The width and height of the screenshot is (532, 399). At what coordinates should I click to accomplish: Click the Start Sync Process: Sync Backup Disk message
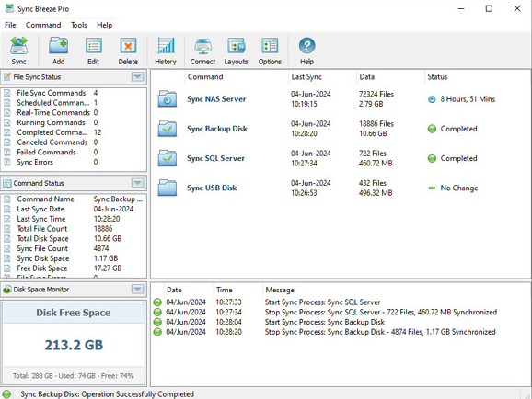point(325,322)
